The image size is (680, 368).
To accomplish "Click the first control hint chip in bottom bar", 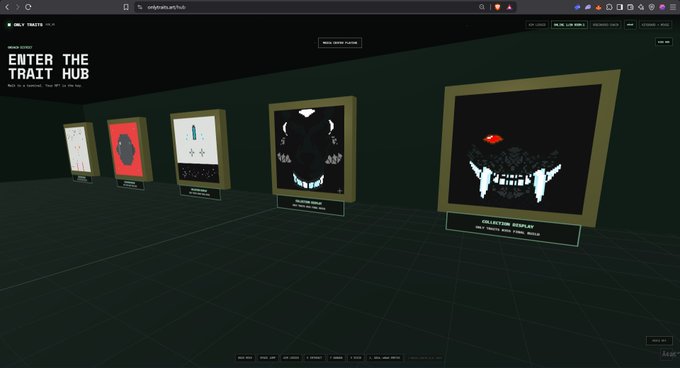I will tap(245, 358).
